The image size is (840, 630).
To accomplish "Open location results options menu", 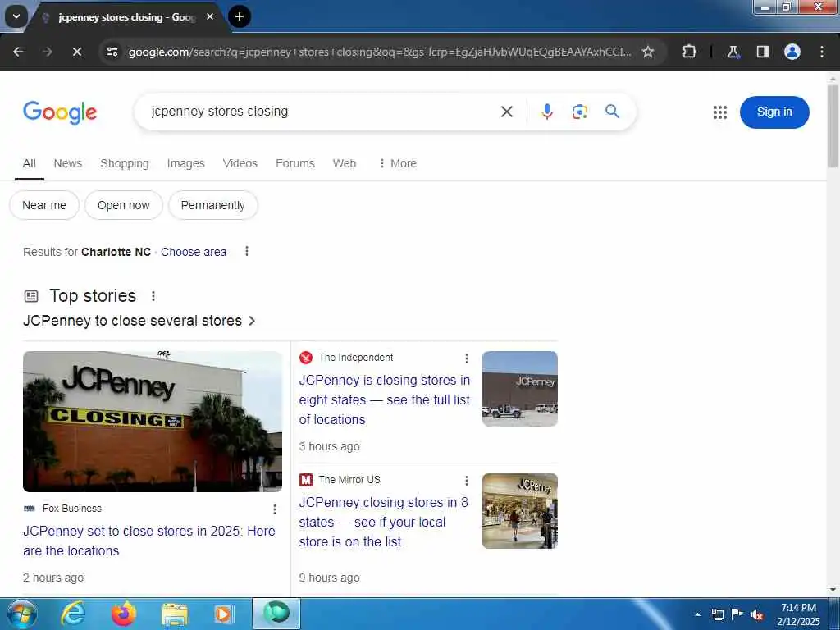I will 246,251.
